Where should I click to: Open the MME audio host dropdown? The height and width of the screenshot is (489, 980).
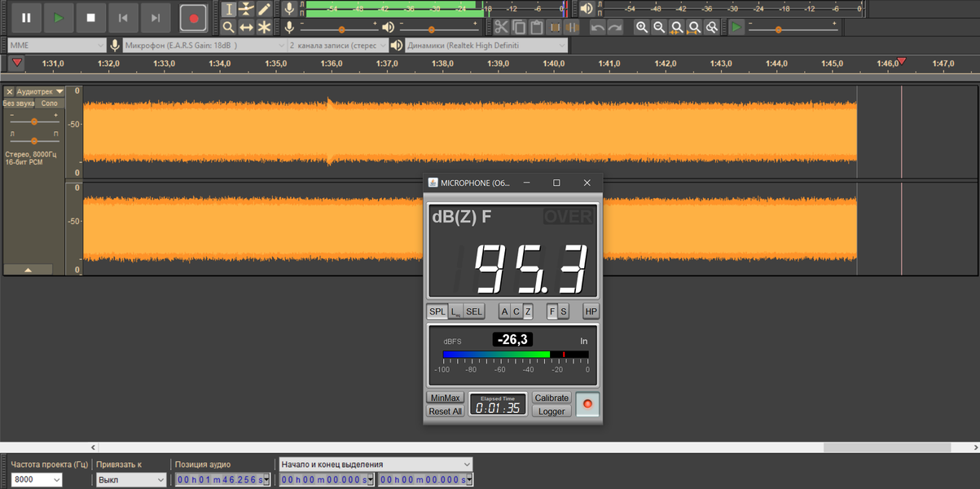[55, 46]
